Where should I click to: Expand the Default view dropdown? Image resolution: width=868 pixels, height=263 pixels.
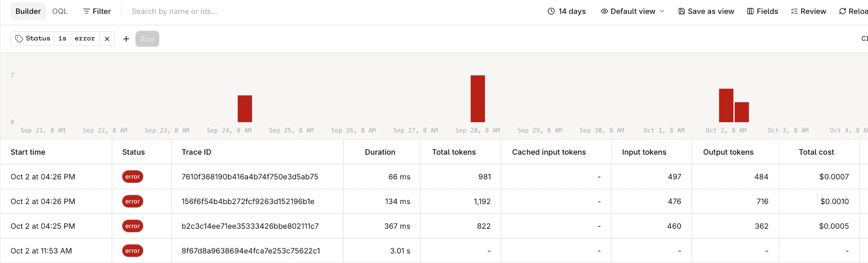point(632,11)
